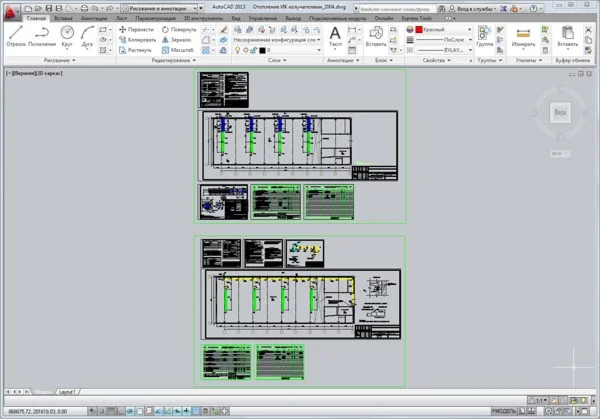600x419 pixels.
Task: Select the Полилиния drawing tool
Action: pos(43,35)
